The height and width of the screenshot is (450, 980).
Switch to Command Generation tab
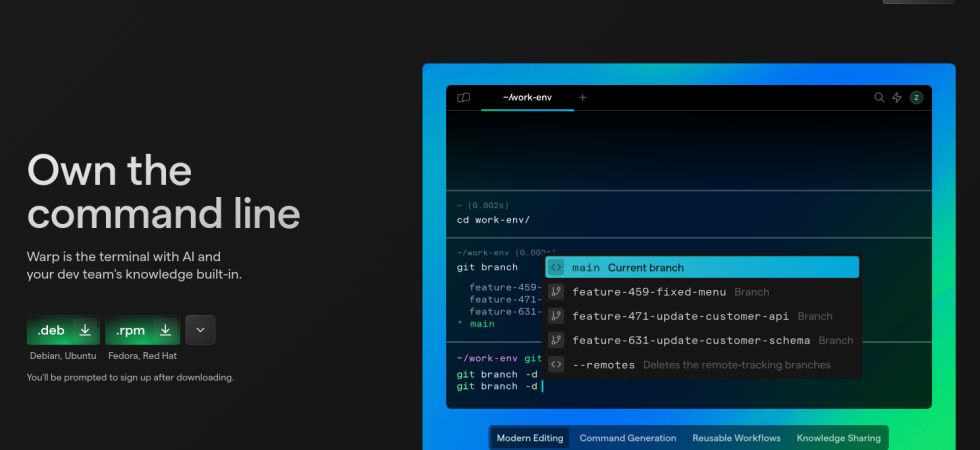coord(628,438)
